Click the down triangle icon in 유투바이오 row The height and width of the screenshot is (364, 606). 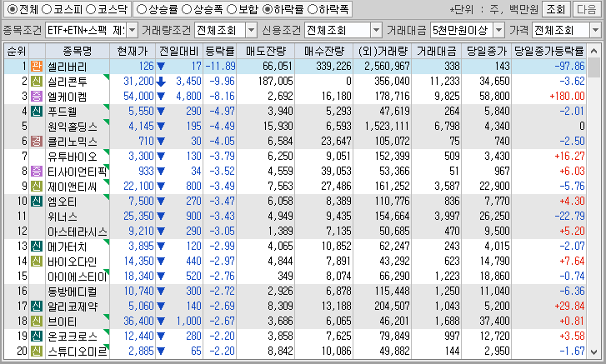[161, 157]
